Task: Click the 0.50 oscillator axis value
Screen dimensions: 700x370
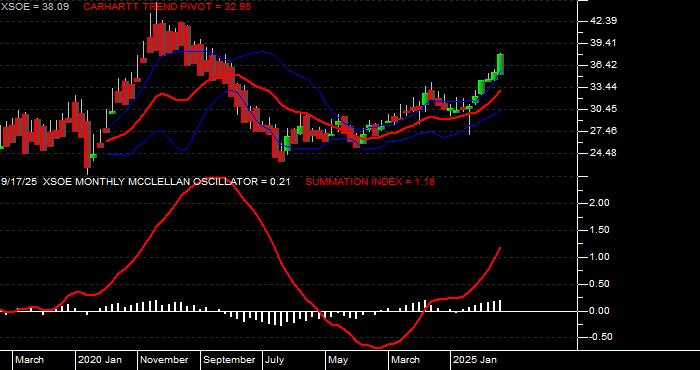Action: (600, 284)
